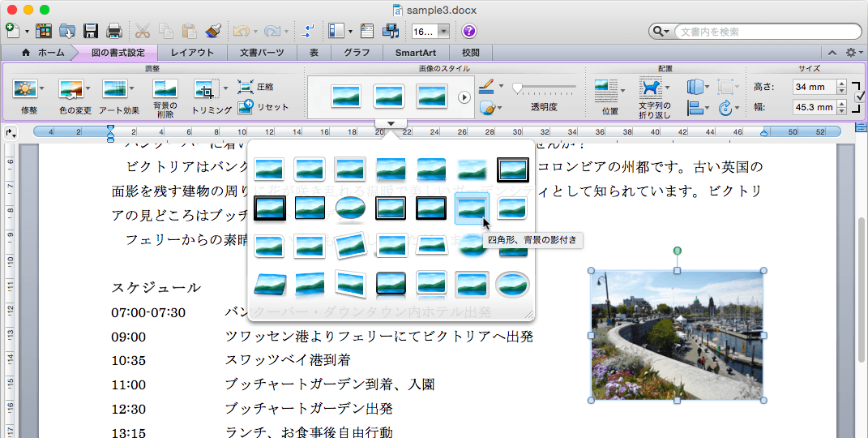Open the SmartArt ribbon tab
This screenshot has width=868, height=438.
[x=415, y=53]
